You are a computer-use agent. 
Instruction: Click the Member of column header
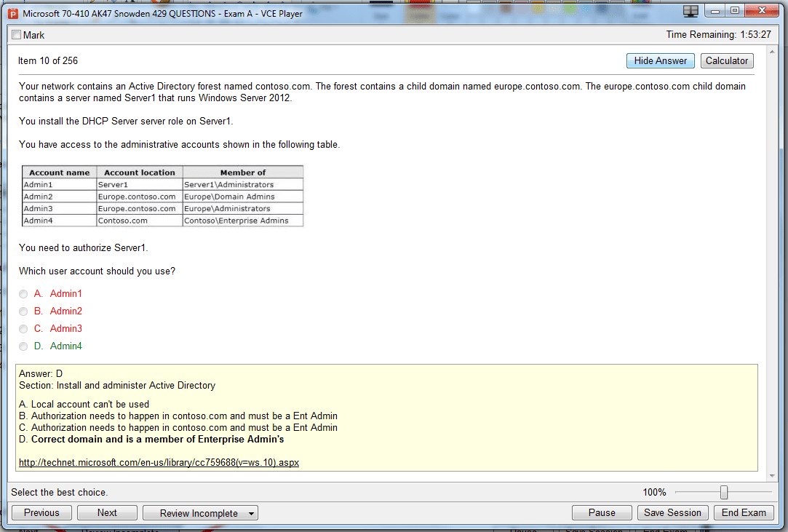tap(243, 172)
